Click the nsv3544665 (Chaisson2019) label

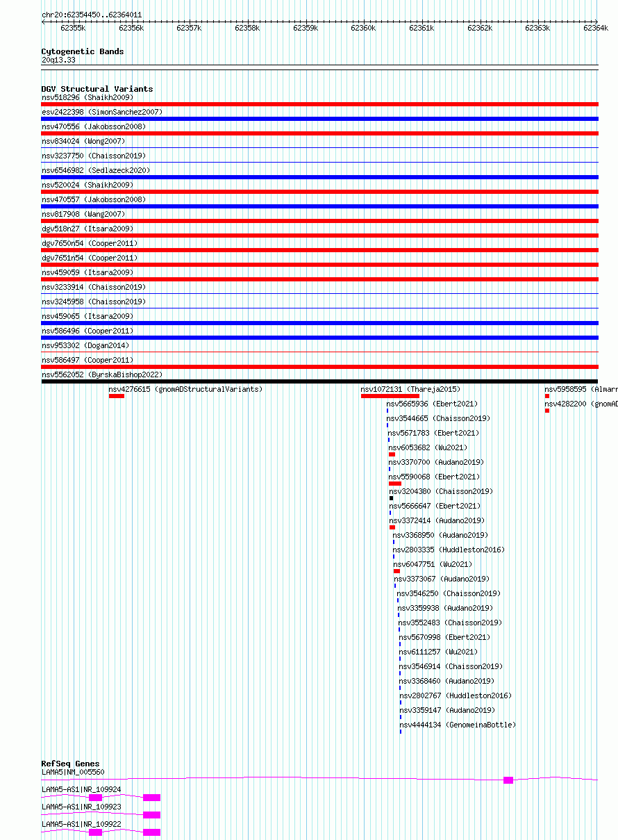click(439, 418)
